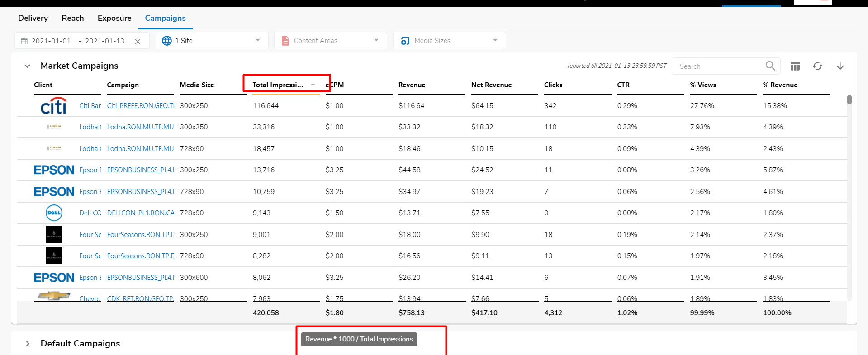Open the column chooser icon

click(795, 66)
